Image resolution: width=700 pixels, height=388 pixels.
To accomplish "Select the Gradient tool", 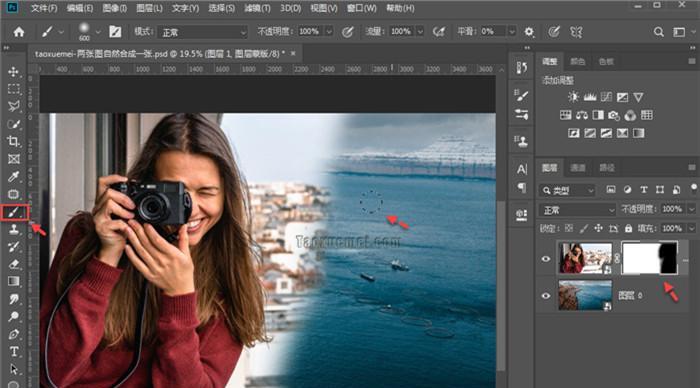I will point(13,281).
